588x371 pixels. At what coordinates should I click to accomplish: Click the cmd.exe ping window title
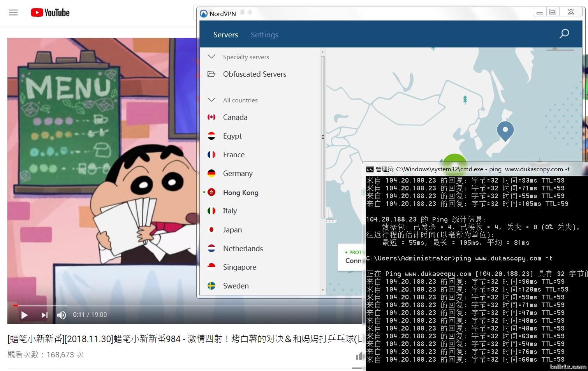[x=472, y=169]
